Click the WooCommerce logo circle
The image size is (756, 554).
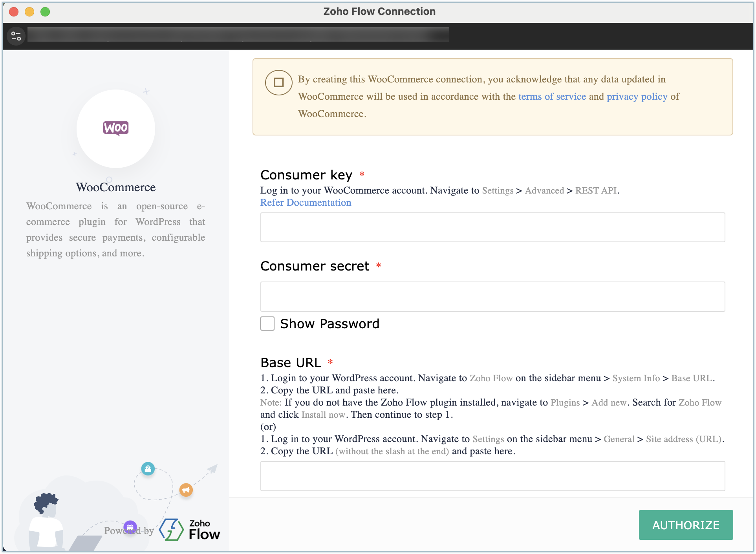(x=116, y=128)
